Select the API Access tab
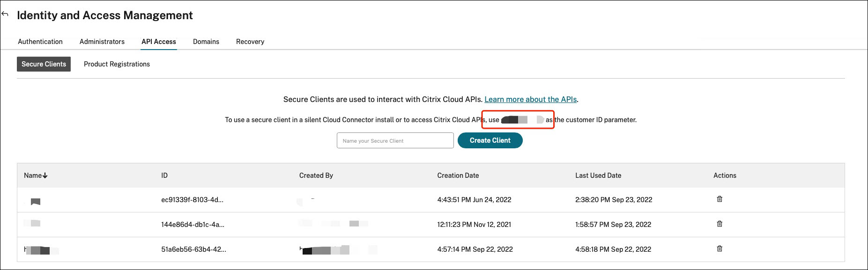This screenshot has height=270, width=868. coord(159,42)
